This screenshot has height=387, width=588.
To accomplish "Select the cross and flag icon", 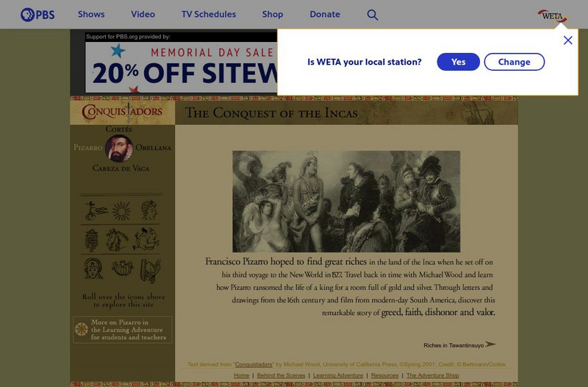I will pyautogui.click(x=96, y=210).
